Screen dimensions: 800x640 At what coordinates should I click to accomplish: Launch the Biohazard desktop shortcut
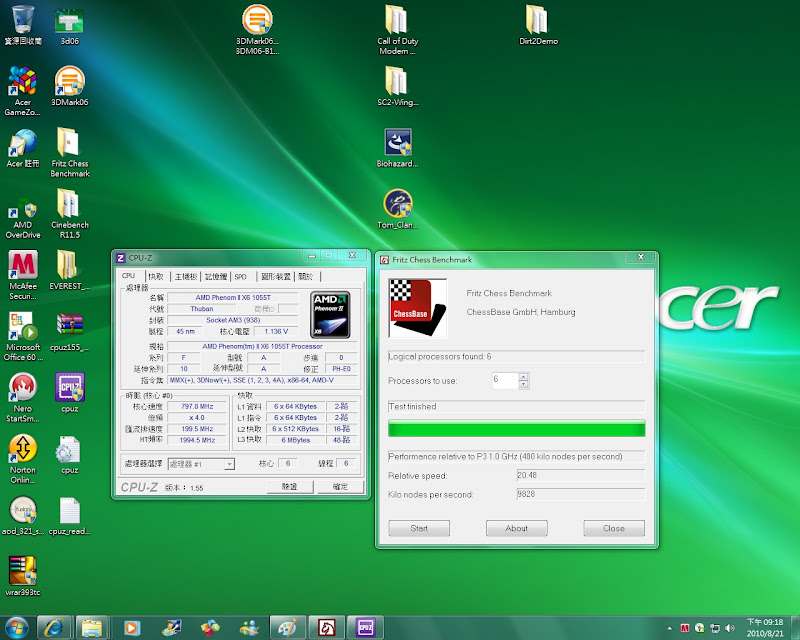(x=397, y=147)
